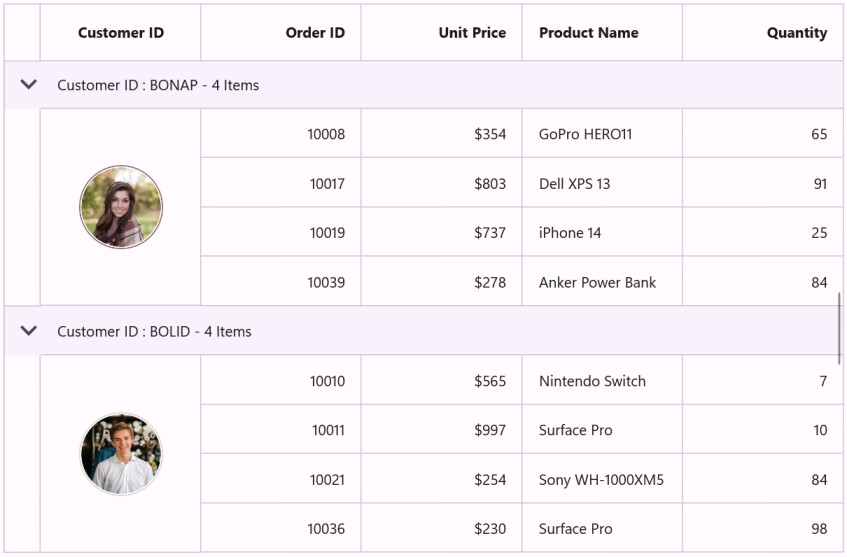Click the Nintendo Switch product cell
This screenshot has height=557, width=847.
point(592,381)
